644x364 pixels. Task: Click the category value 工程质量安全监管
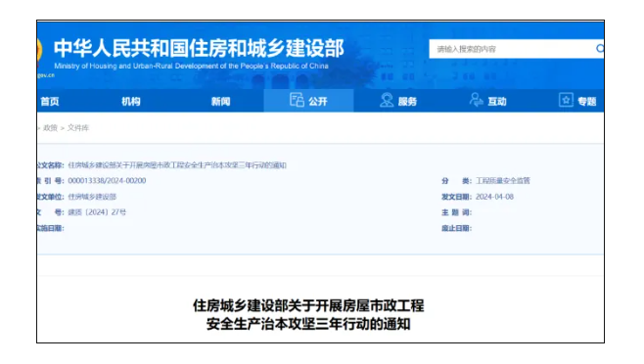(x=503, y=181)
